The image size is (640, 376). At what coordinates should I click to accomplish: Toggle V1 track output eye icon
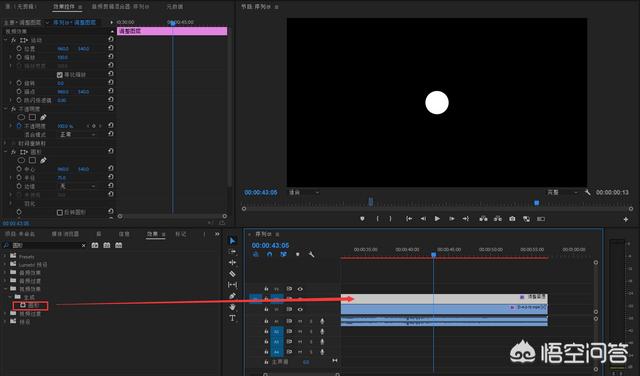tap(300, 309)
